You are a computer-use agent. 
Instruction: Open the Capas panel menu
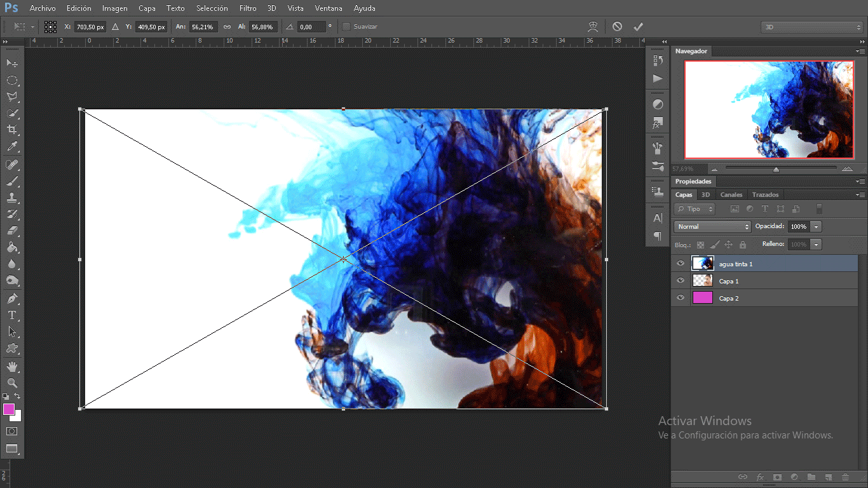860,194
